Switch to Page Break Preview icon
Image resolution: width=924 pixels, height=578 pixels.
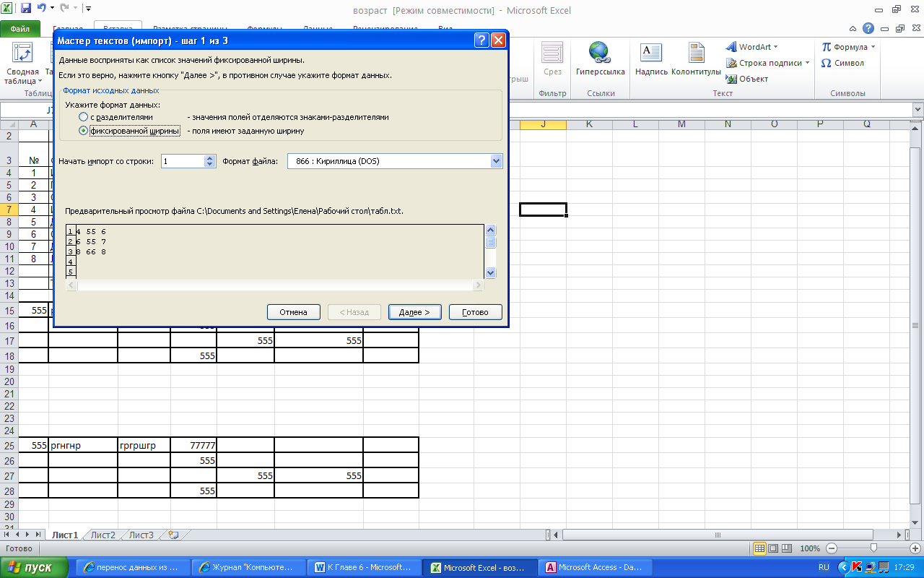click(x=785, y=548)
